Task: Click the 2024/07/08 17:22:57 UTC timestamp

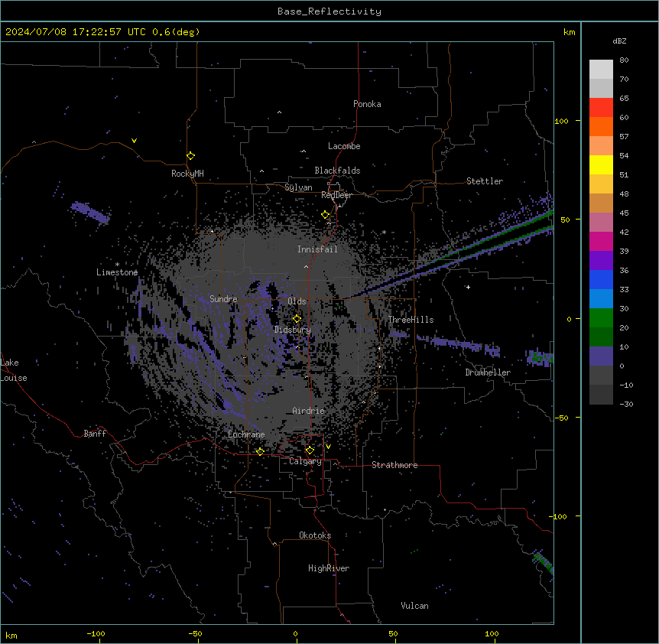Action: click(x=76, y=32)
